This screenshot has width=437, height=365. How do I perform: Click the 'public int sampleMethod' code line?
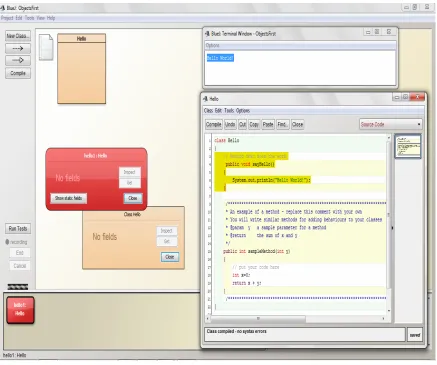[257, 251]
